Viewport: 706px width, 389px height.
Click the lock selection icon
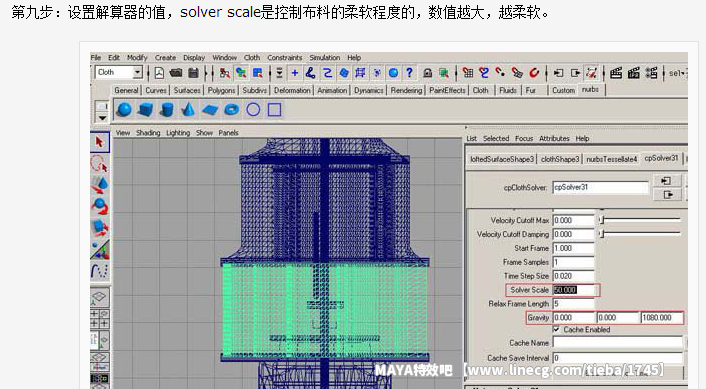click(427, 72)
